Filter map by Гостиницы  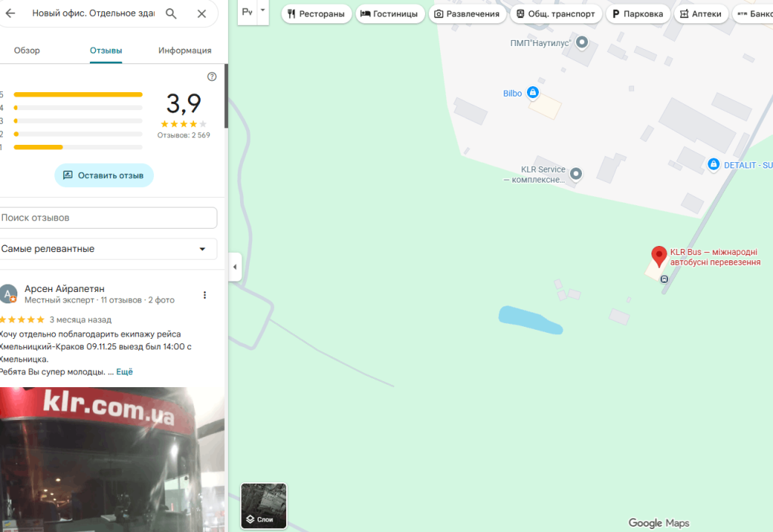[x=390, y=14]
